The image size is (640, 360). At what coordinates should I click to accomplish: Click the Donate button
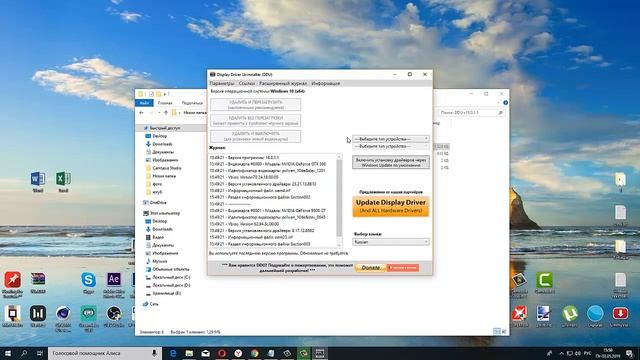click(371, 268)
